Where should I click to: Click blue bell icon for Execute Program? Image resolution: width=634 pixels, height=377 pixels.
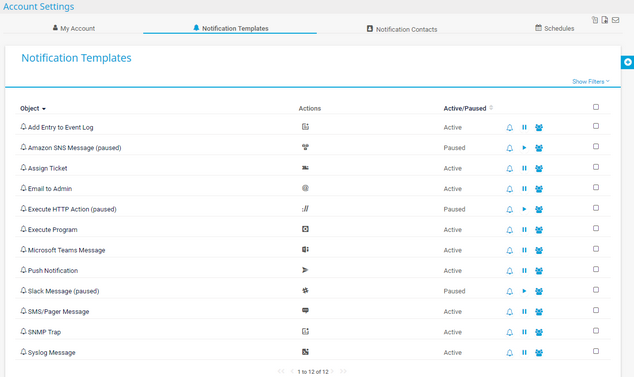[509, 230]
